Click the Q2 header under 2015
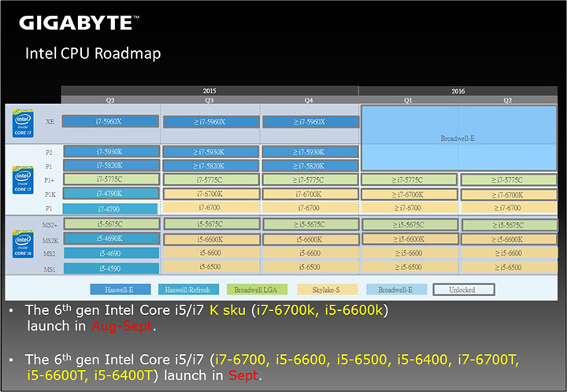This screenshot has height=392, width=567. (x=110, y=100)
